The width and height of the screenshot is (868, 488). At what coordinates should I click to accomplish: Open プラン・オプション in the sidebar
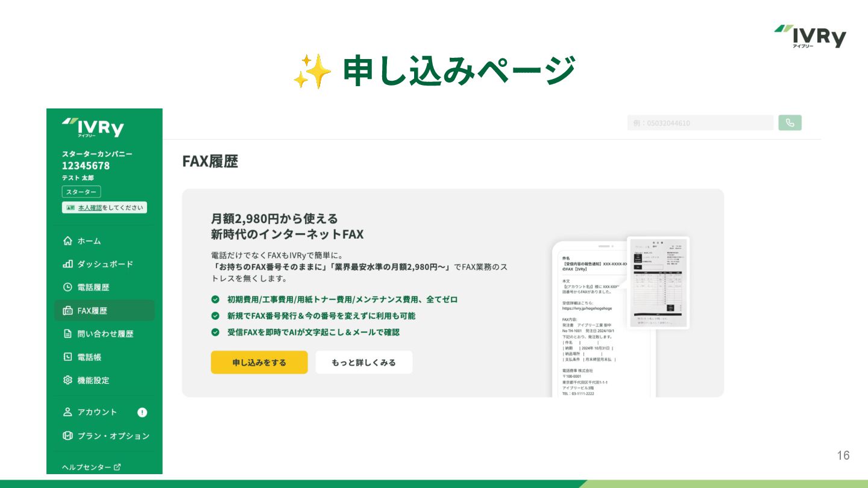click(x=104, y=436)
